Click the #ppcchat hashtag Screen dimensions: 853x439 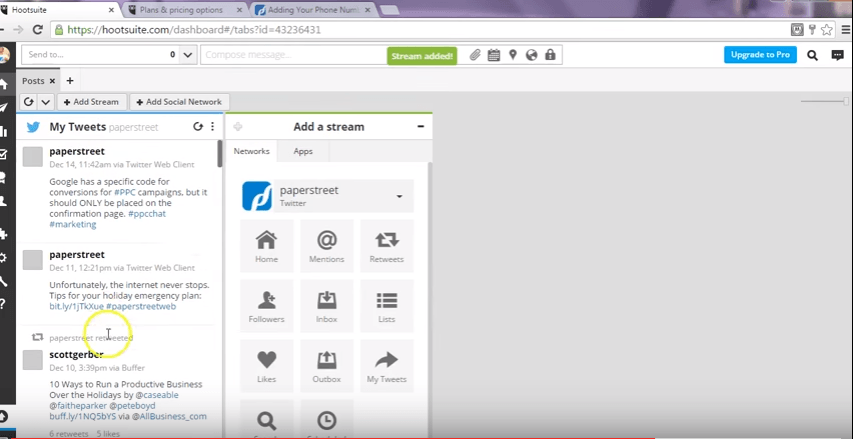tap(147, 213)
